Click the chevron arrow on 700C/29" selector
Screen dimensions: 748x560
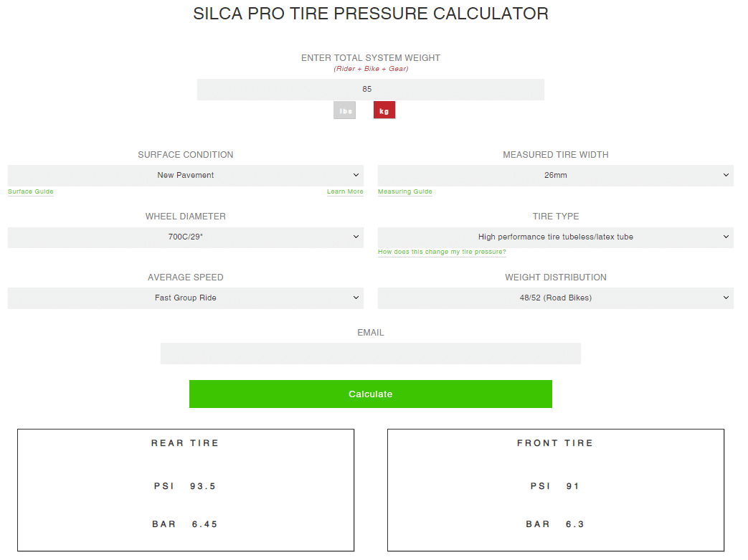(356, 237)
